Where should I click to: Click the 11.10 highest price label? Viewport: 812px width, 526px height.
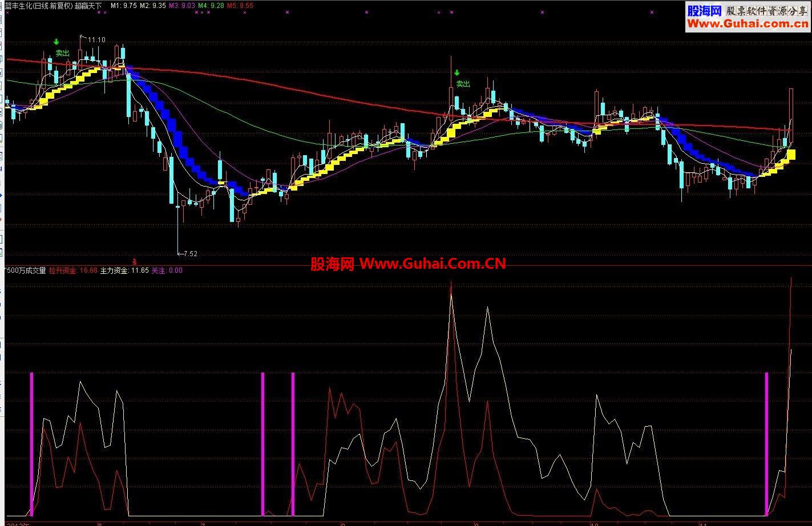[x=96, y=40]
